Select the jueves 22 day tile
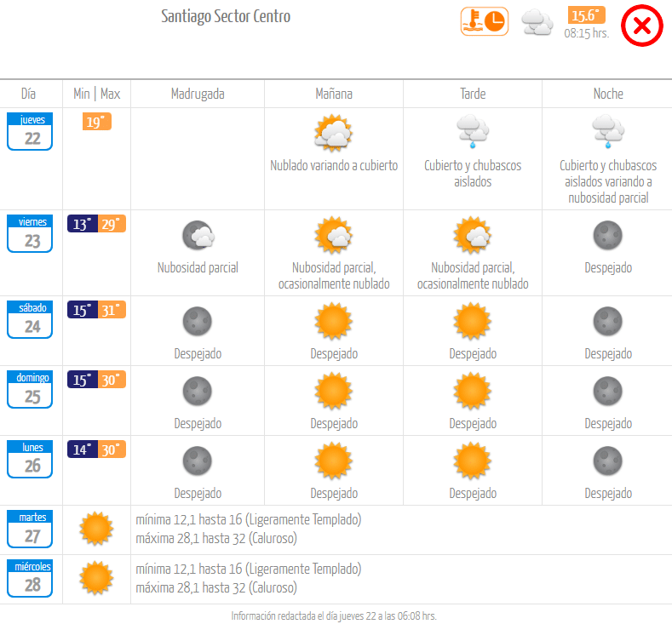This screenshot has width=672, height=624. click(x=32, y=132)
